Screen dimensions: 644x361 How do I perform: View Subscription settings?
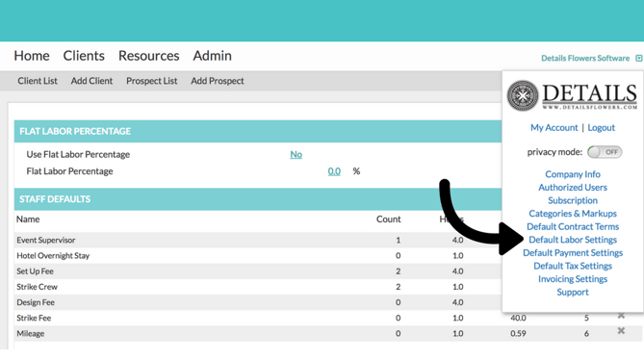pyautogui.click(x=573, y=200)
